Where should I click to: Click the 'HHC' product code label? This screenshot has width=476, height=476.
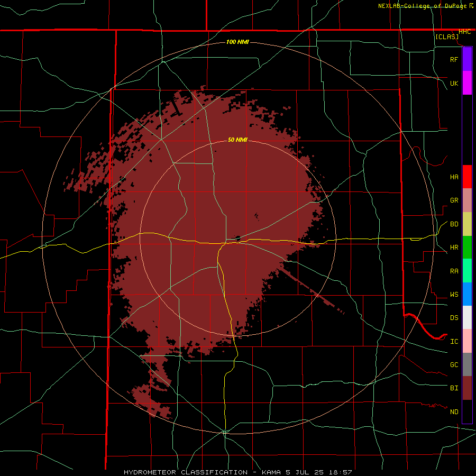tap(464, 32)
